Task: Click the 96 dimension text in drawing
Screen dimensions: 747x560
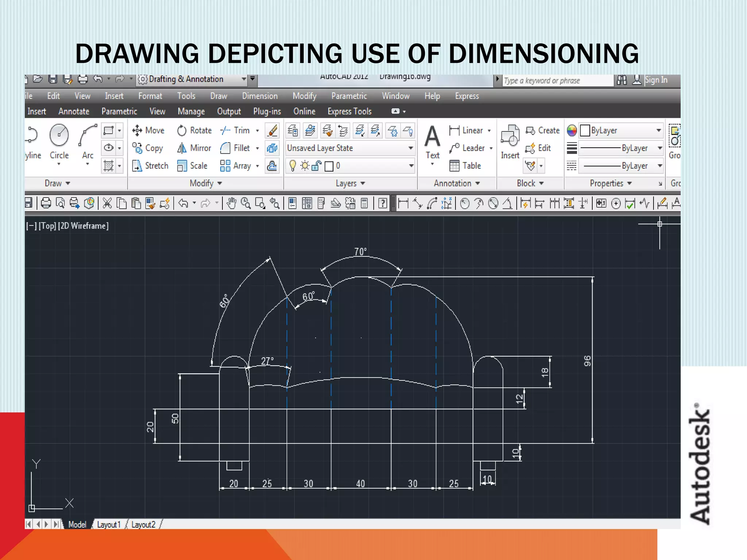Action: pos(587,361)
